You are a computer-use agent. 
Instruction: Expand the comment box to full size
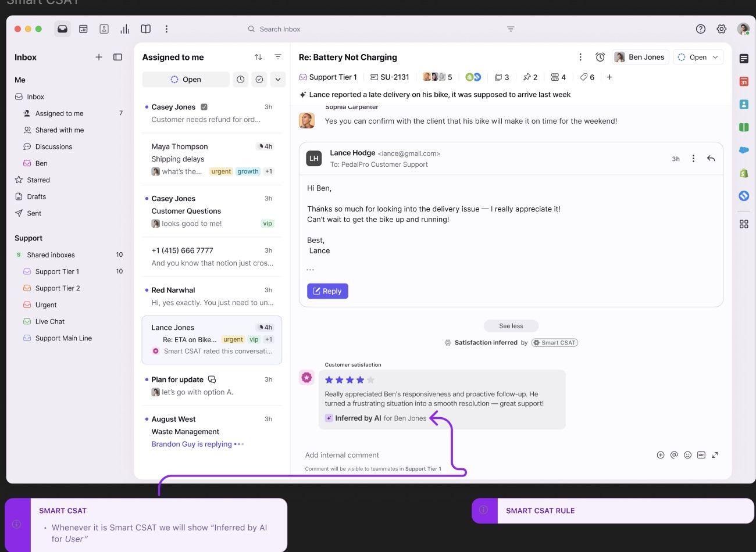[715, 455]
